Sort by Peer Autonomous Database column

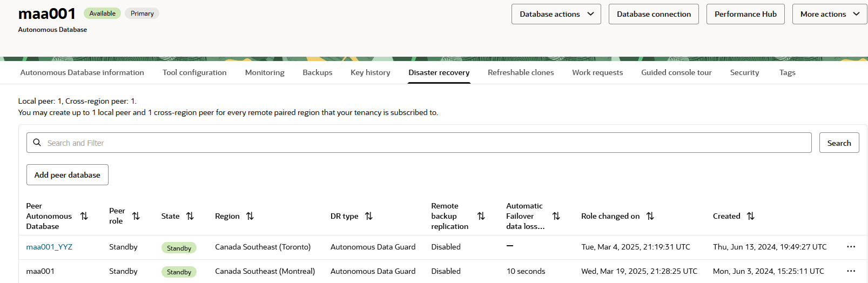tap(84, 216)
